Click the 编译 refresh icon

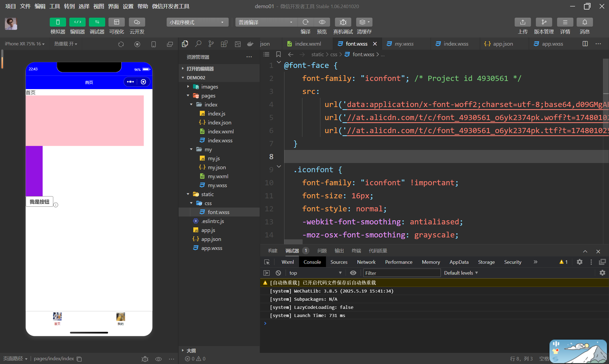pos(306,22)
